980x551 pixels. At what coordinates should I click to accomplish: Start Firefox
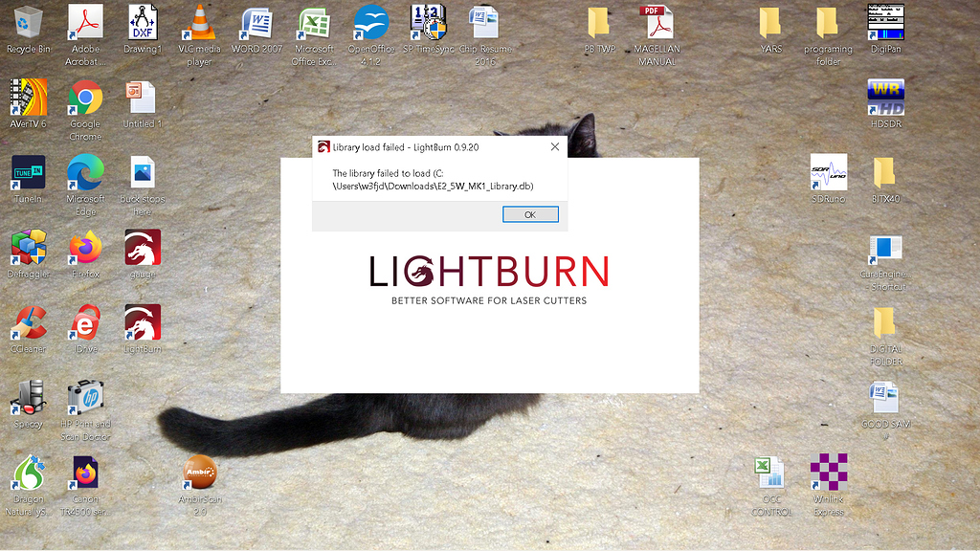(85, 252)
